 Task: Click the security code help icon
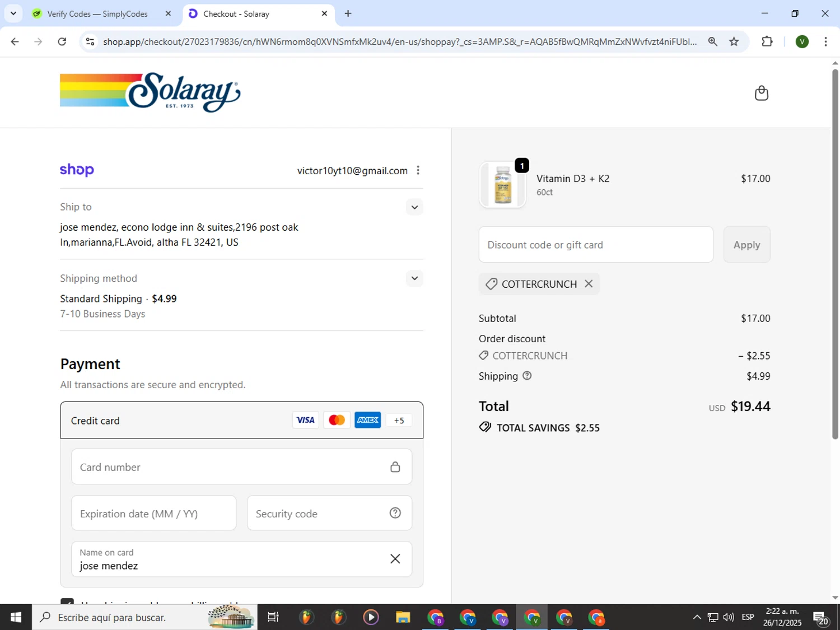click(x=395, y=513)
